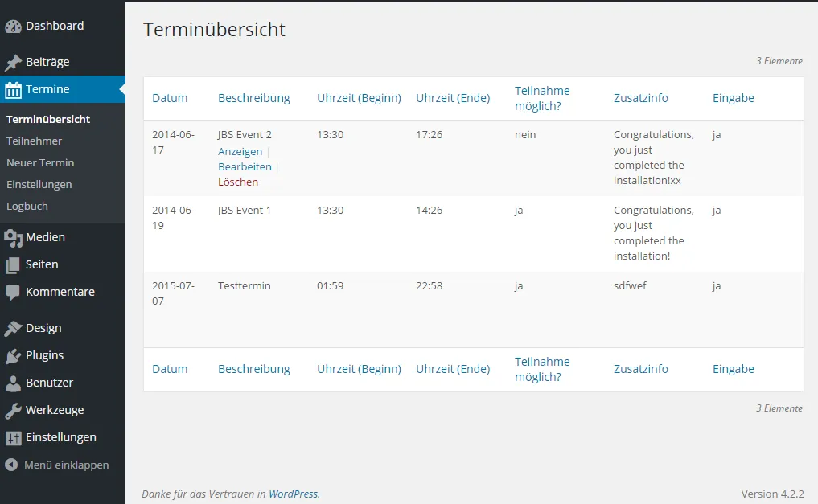Viewport: 818px width, 504px height.
Task: Open the Neuer Termin submenu item
Action: 40,162
